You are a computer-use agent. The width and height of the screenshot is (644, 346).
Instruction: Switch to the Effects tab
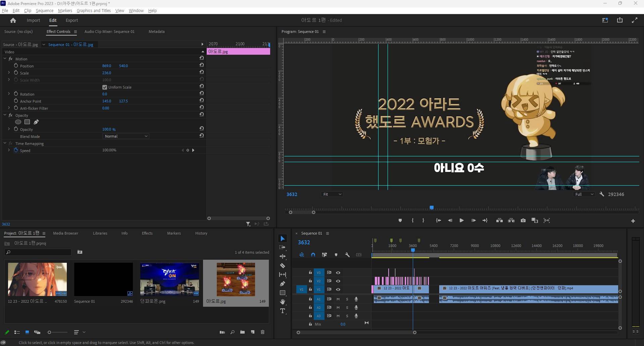tap(147, 233)
